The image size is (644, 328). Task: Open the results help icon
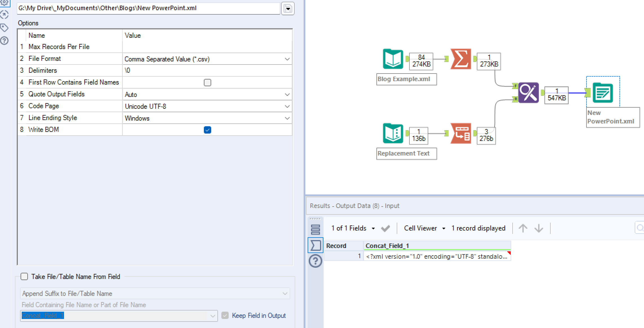[x=315, y=261]
